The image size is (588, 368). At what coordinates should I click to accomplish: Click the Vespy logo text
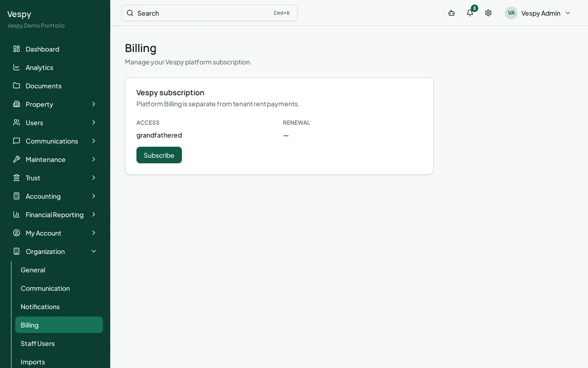click(x=19, y=14)
